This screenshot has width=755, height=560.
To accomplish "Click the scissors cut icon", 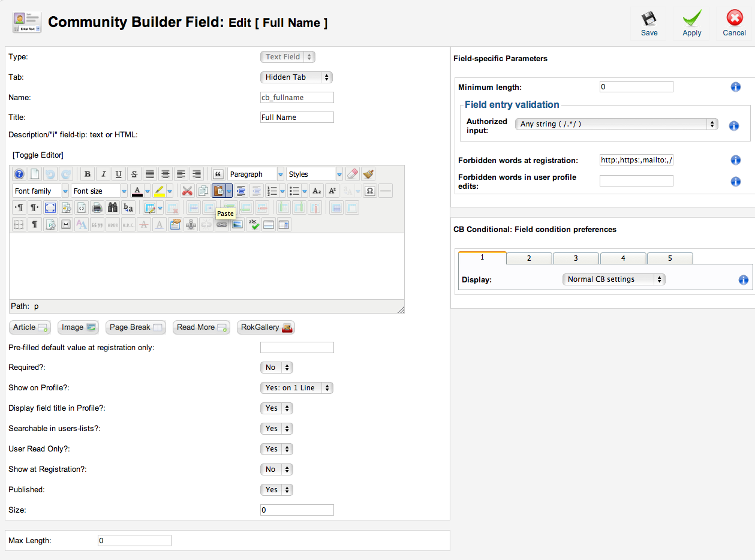I will pos(187,191).
